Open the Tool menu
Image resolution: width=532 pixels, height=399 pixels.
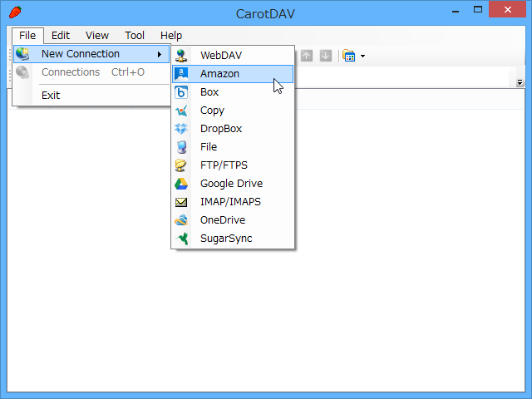point(135,36)
